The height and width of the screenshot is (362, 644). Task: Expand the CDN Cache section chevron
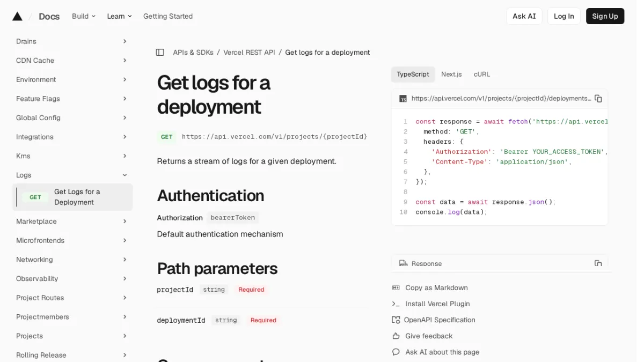[x=125, y=61]
